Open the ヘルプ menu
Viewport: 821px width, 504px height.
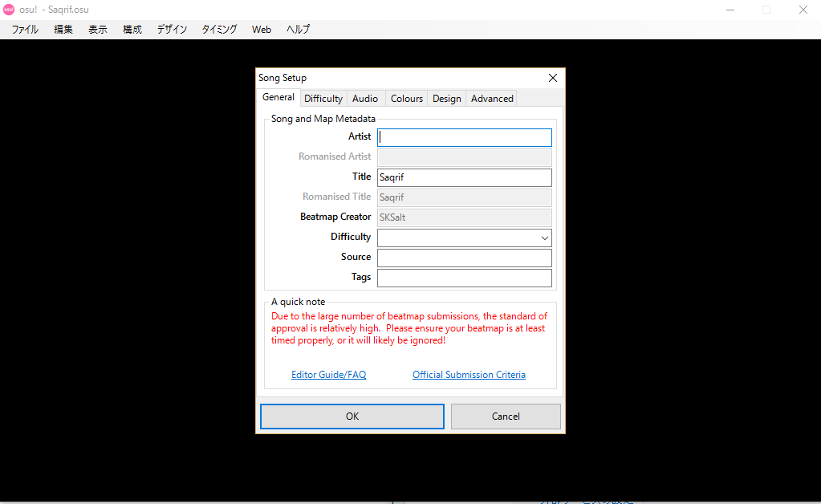point(298,30)
